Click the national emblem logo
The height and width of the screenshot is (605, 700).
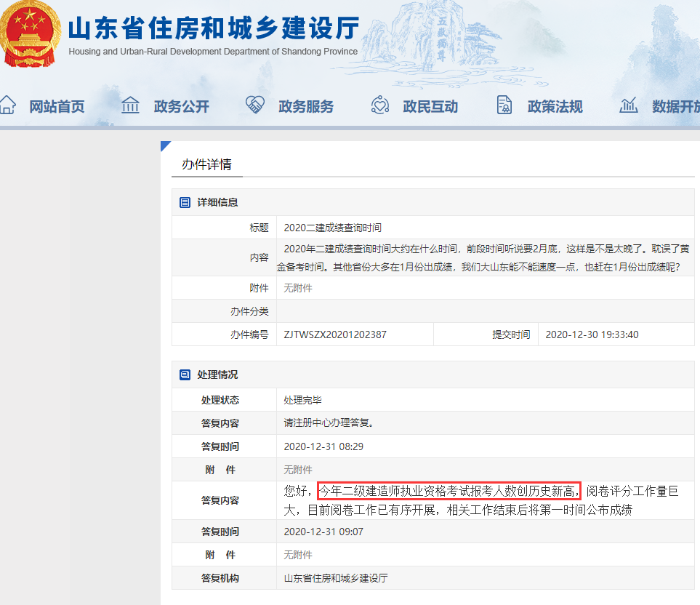tap(30, 32)
